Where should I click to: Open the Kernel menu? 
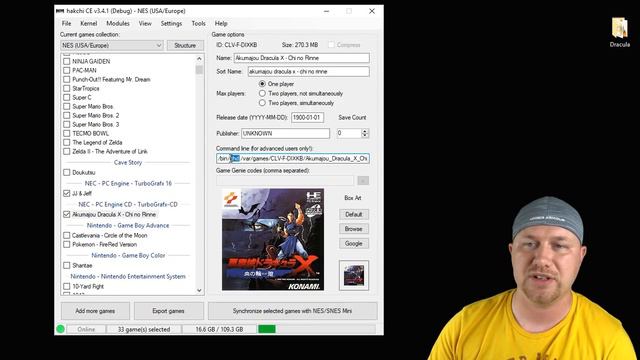[x=89, y=24]
